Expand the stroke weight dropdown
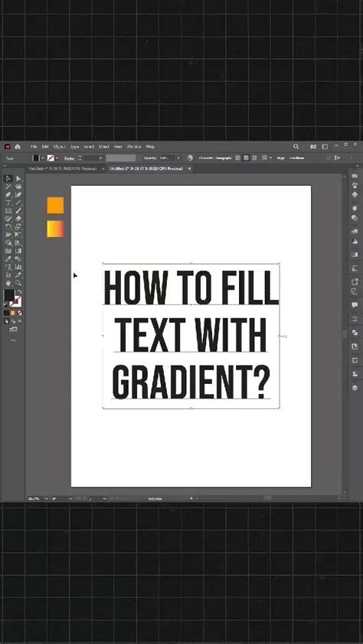The width and height of the screenshot is (363, 644). (x=100, y=158)
